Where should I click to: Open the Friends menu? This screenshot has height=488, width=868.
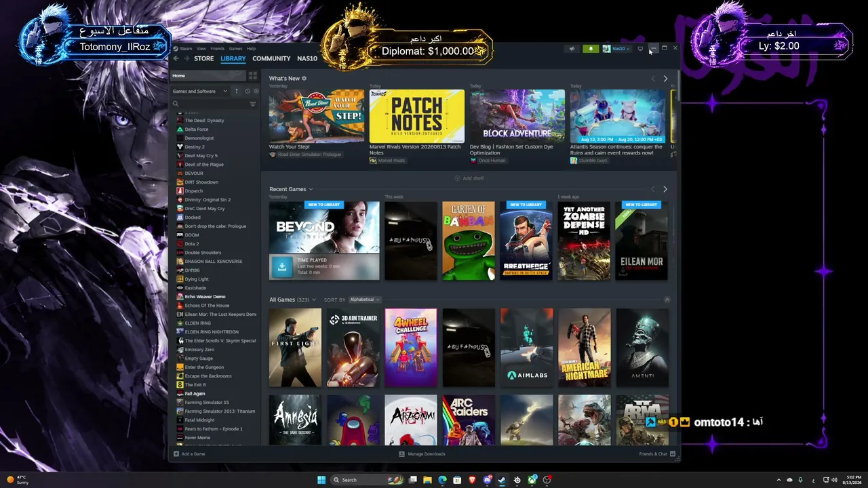point(218,49)
